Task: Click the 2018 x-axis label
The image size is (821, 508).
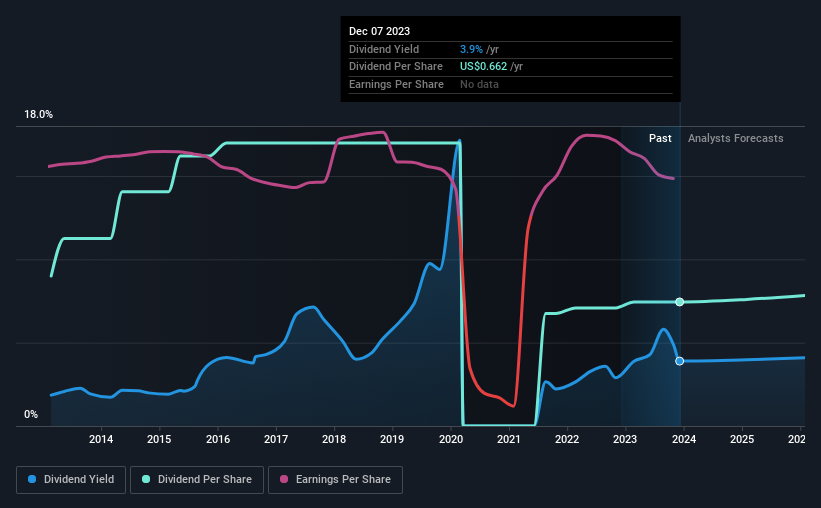Action: [x=334, y=439]
